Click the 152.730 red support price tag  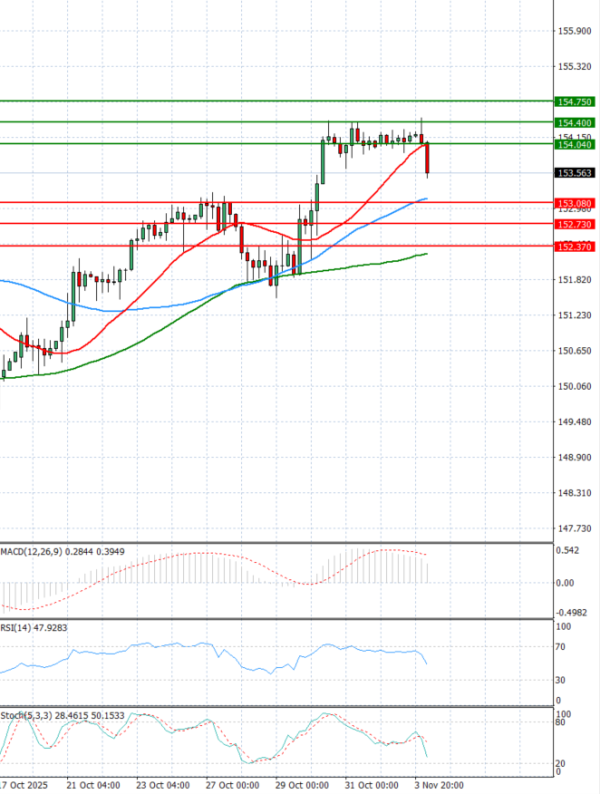click(573, 225)
